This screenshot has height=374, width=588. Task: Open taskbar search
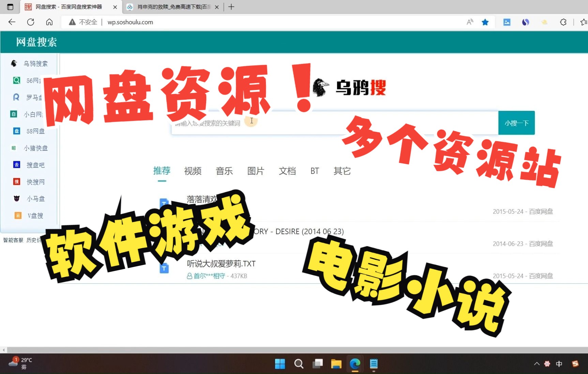tap(299, 364)
